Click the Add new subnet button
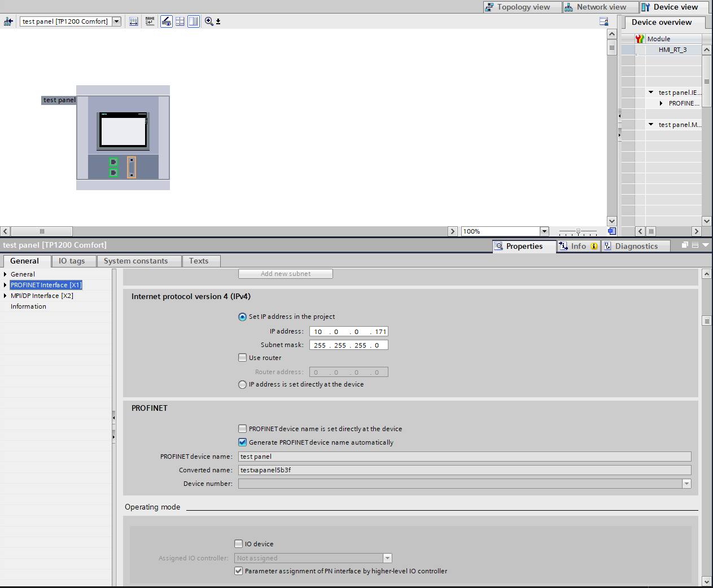The height and width of the screenshot is (588, 713). click(285, 274)
